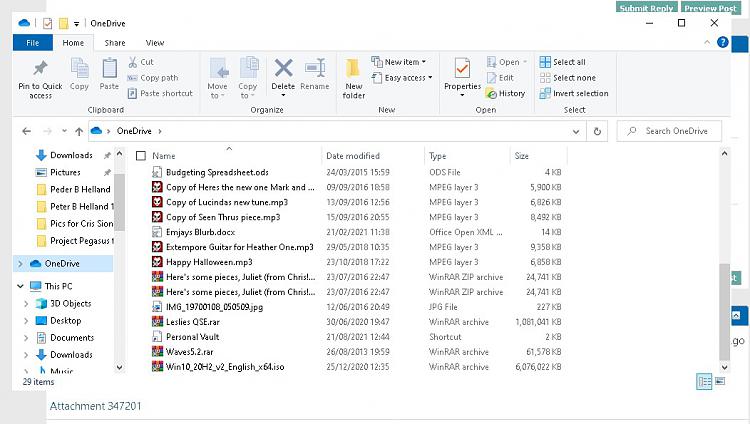This screenshot has width=750, height=424.
Task: Click the OneDrive breadcrumb in address bar
Action: 134,131
